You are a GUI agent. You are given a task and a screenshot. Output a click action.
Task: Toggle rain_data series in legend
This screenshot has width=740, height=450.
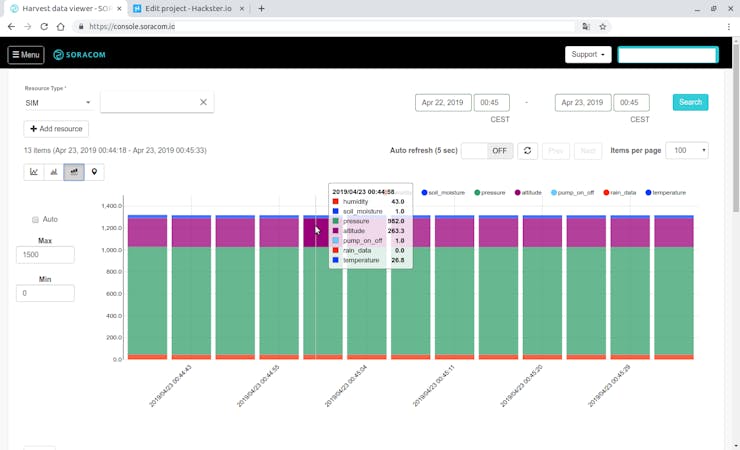619,192
